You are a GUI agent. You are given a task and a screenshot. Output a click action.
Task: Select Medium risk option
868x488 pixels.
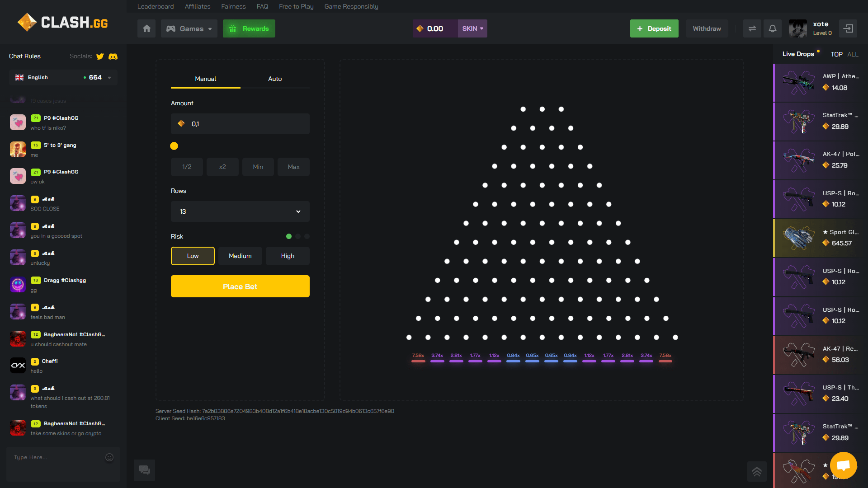pyautogui.click(x=240, y=256)
